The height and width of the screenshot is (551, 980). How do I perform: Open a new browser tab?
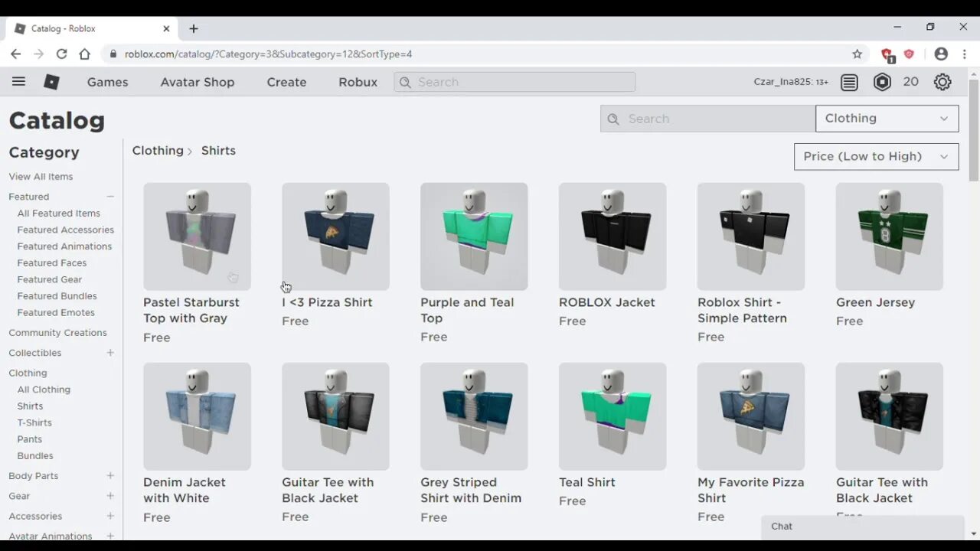[194, 28]
